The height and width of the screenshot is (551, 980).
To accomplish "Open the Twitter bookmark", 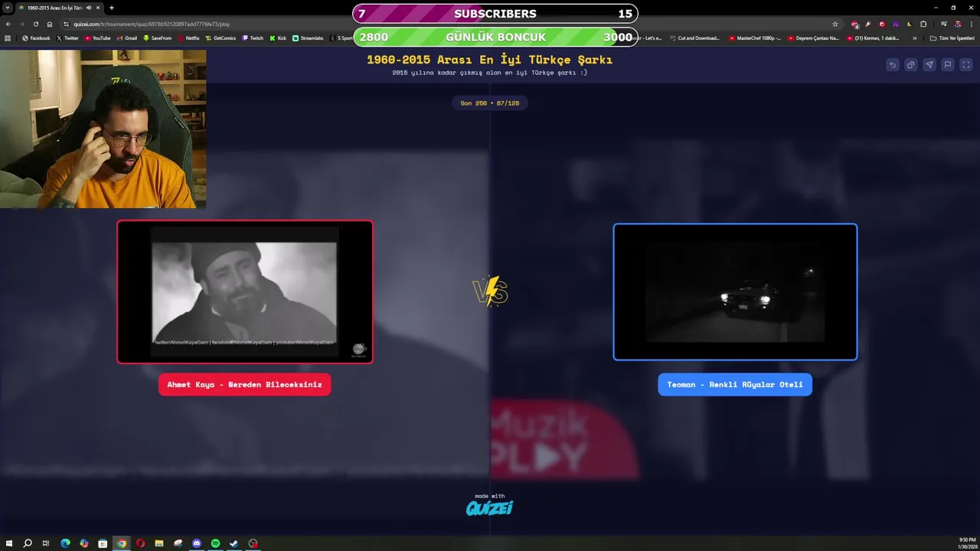I will click(67, 37).
